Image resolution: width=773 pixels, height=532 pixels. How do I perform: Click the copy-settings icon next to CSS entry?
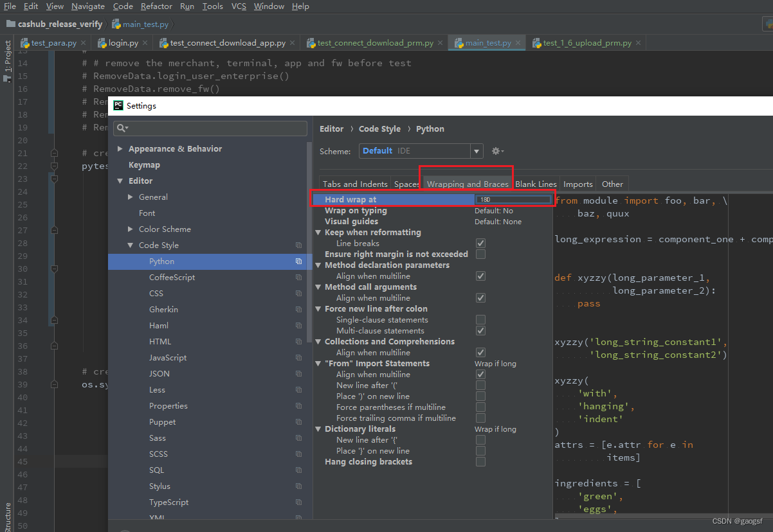coord(298,293)
